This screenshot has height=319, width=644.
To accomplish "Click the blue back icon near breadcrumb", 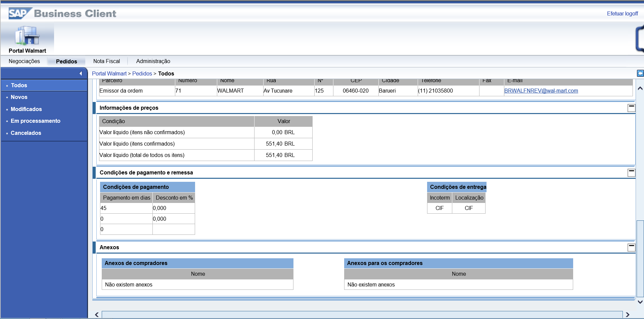I will click(x=640, y=73).
